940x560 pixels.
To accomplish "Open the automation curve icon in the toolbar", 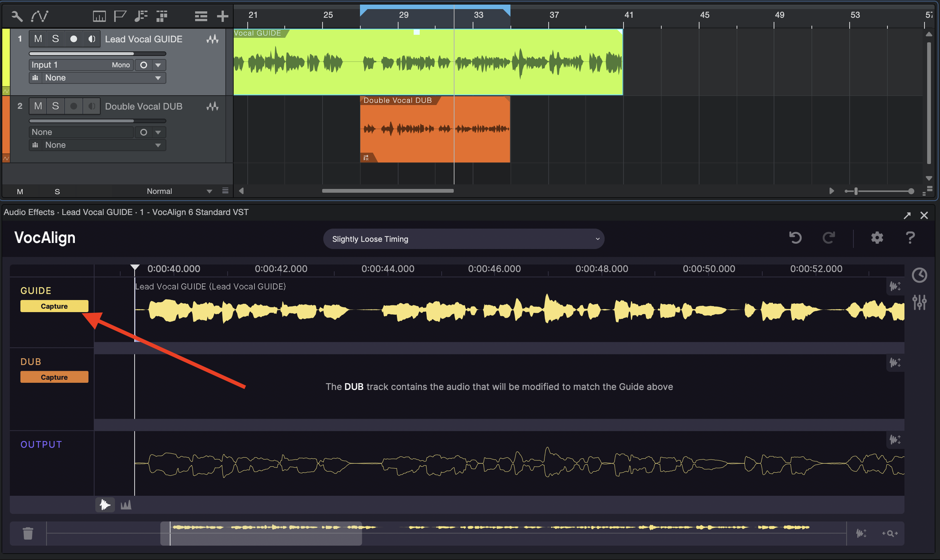I will pyautogui.click(x=39, y=16).
